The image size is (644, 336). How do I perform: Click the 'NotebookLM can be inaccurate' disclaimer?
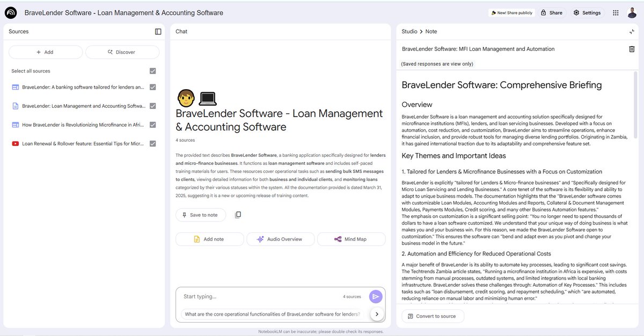pos(322,332)
